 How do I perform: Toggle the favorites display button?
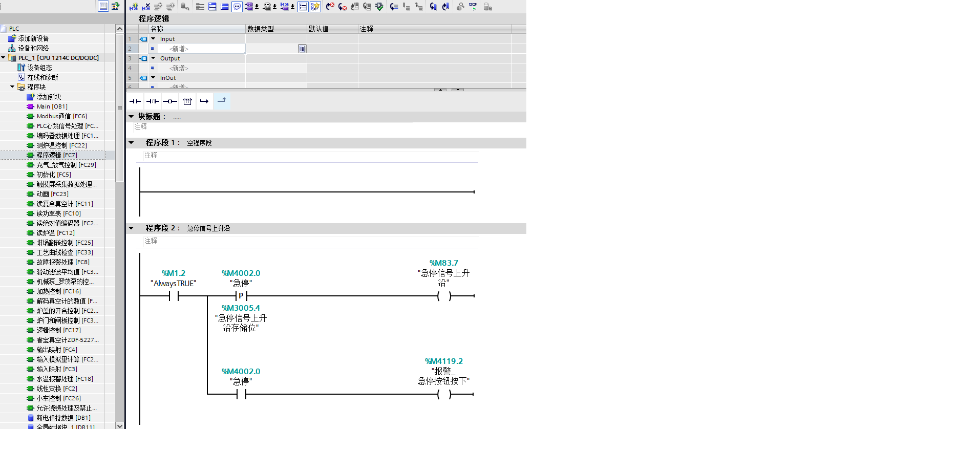click(x=315, y=7)
